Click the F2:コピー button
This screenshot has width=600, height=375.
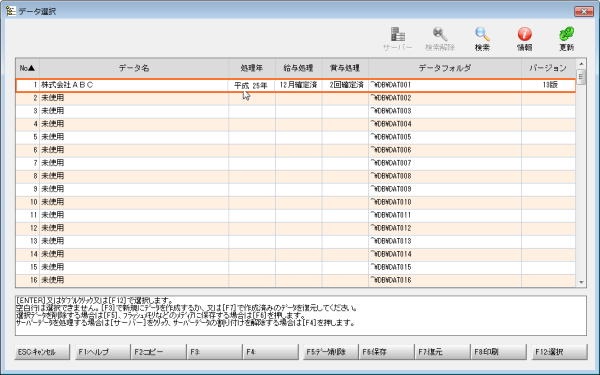click(x=158, y=352)
